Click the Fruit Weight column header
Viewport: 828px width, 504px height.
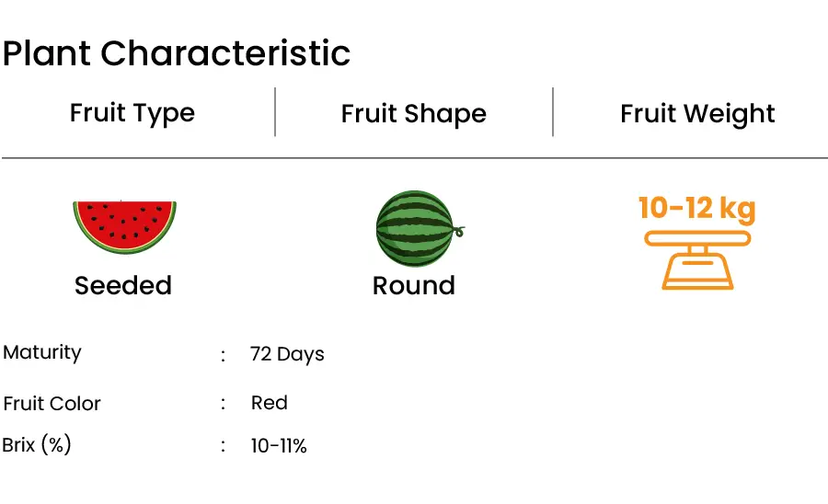point(697,114)
